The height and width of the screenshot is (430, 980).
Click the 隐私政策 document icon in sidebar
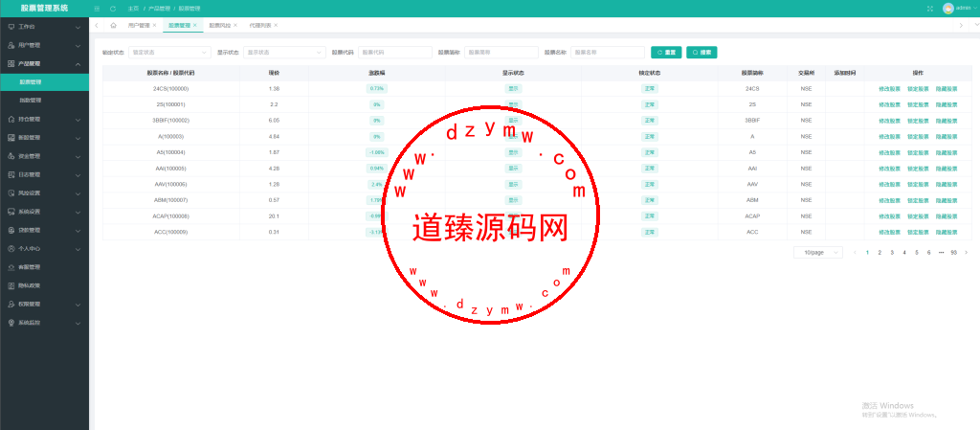point(11,285)
